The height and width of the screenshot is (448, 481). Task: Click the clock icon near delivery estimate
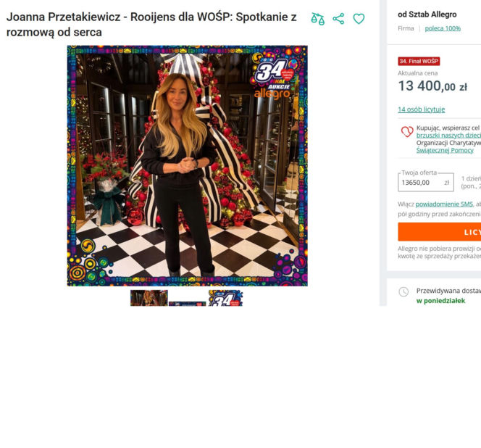click(x=403, y=291)
